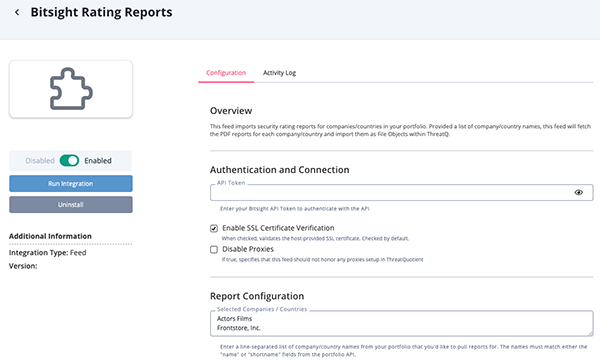Switch to the Activity Log tab

click(x=279, y=73)
